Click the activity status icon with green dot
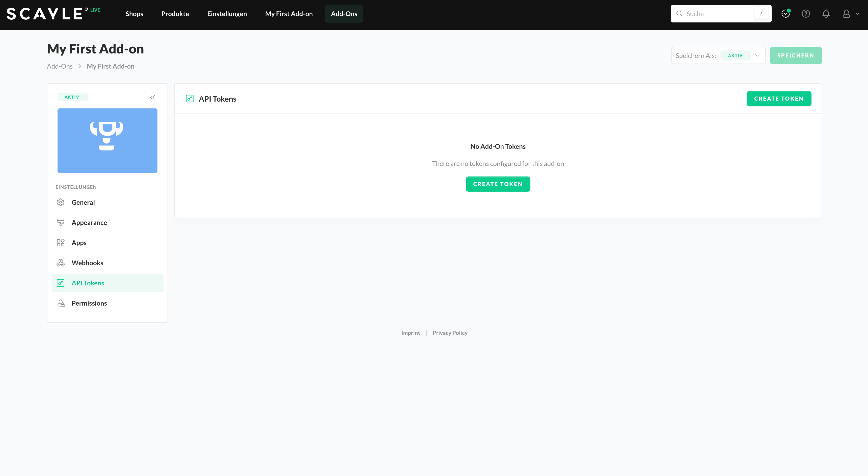This screenshot has height=476, width=868. pos(785,14)
